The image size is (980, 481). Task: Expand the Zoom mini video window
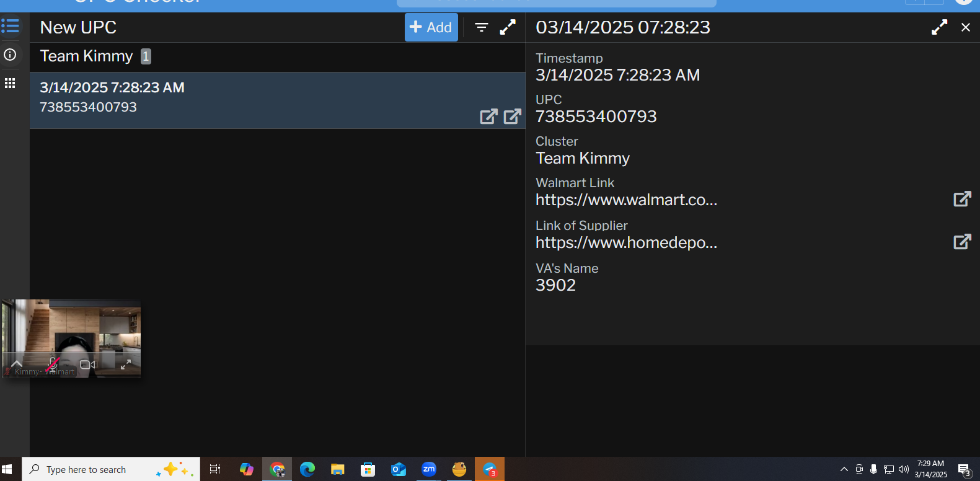point(126,364)
